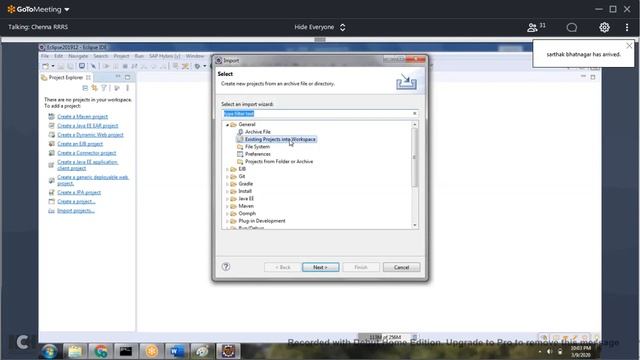Open GoToMeeting settings gear
Image resolution: width=640 pixels, height=360 pixels.
(x=604, y=27)
